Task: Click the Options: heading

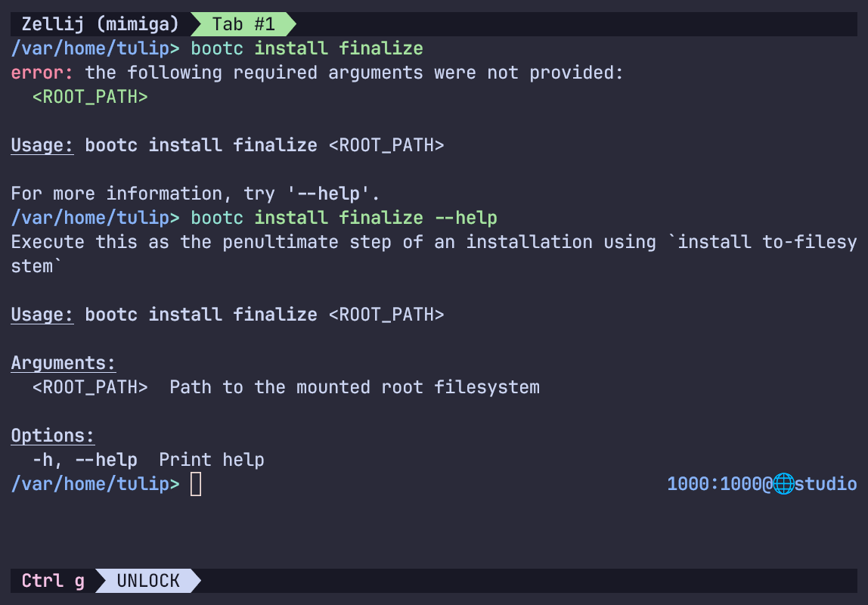Action: pos(52,436)
